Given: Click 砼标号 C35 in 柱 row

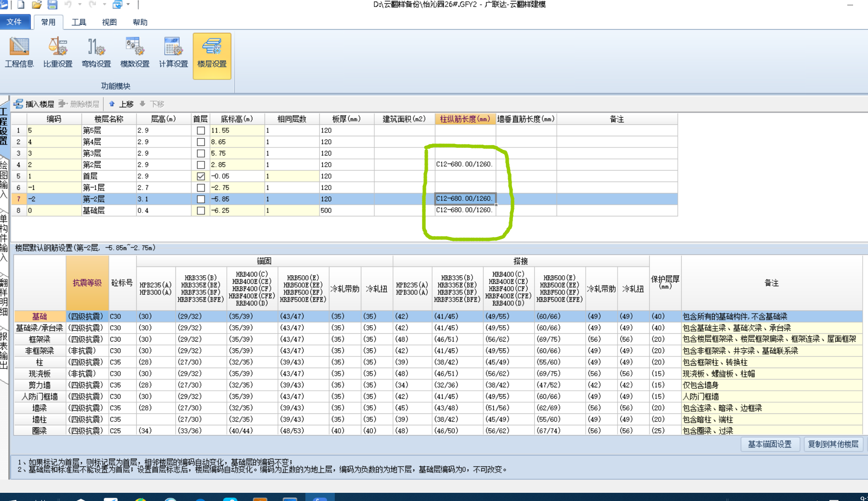Looking at the screenshot, I should click(x=122, y=362).
